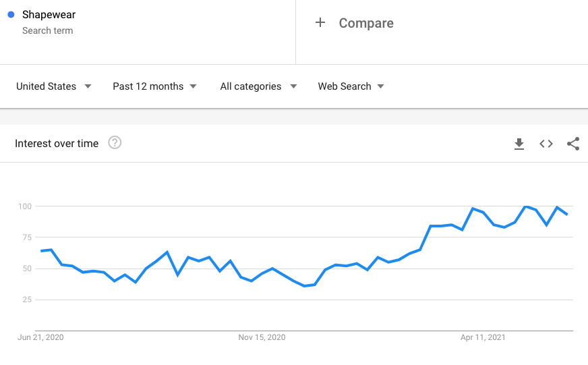
Task: Click the blue Shapewear term dot
Action: tap(11, 15)
